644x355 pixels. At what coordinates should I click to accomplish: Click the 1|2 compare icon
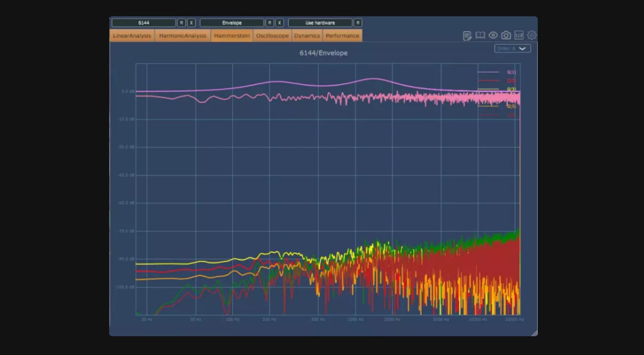(519, 35)
